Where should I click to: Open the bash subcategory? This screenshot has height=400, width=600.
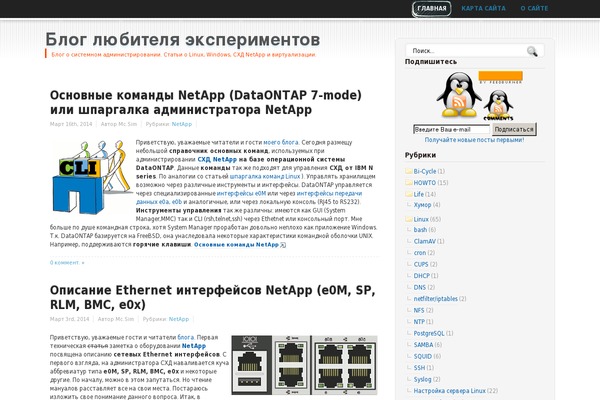(420, 230)
